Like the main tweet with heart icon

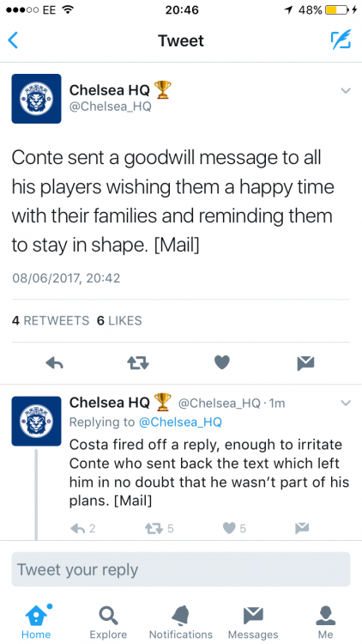pos(222,362)
